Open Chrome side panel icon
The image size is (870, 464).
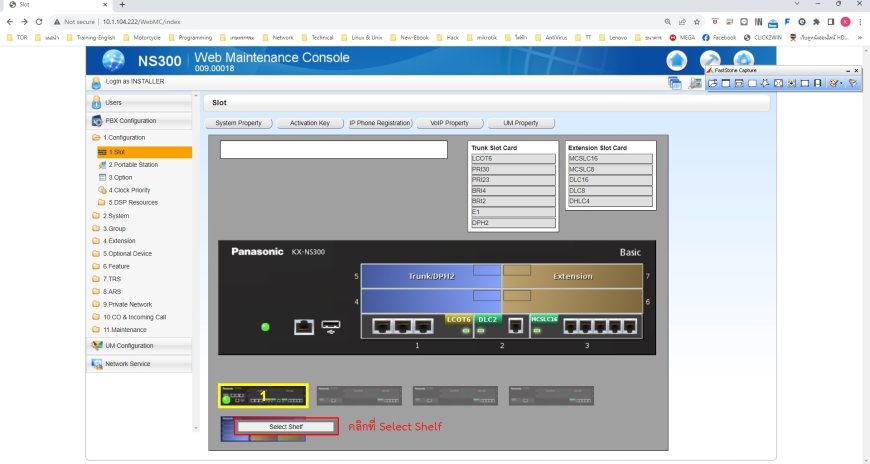(831, 22)
